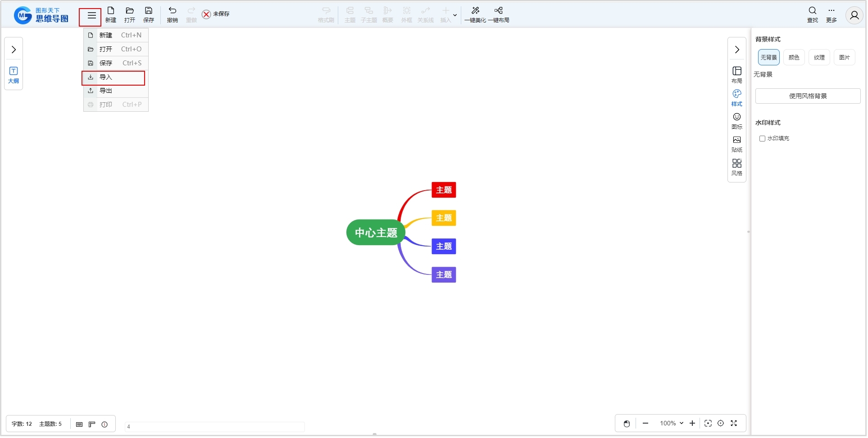The width and height of the screenshot is (868, 438).
Task: Open the 更多 more options menu
Action: click(x=832, y=15)
